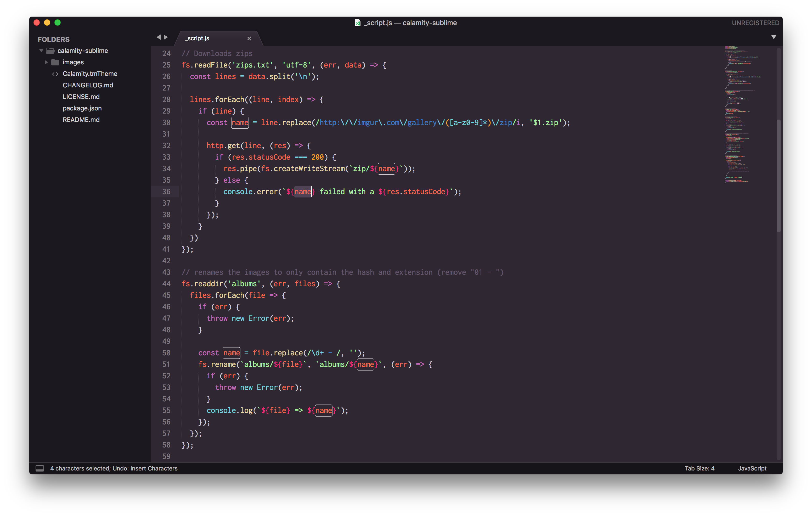Click the images folder icon
812x516 pixels.
pyautogui.click(x=55, y=62)
